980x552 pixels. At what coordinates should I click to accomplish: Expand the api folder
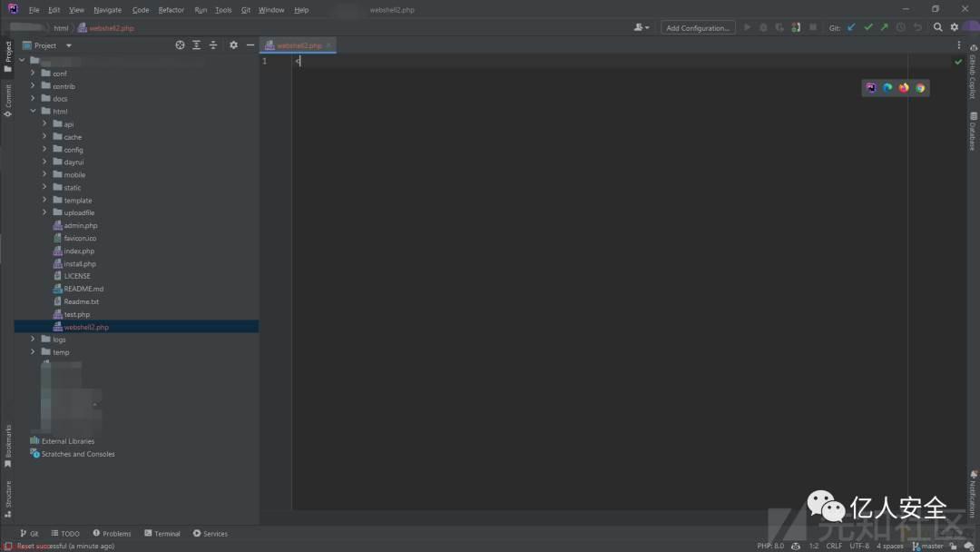pyautogui.click(x=44, y=123)
